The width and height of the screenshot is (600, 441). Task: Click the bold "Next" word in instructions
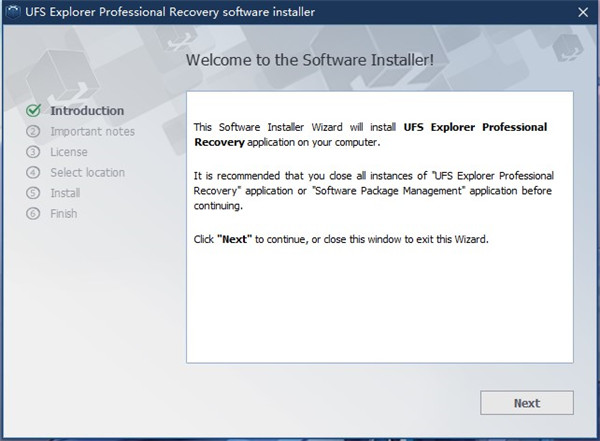click(232, 240)
